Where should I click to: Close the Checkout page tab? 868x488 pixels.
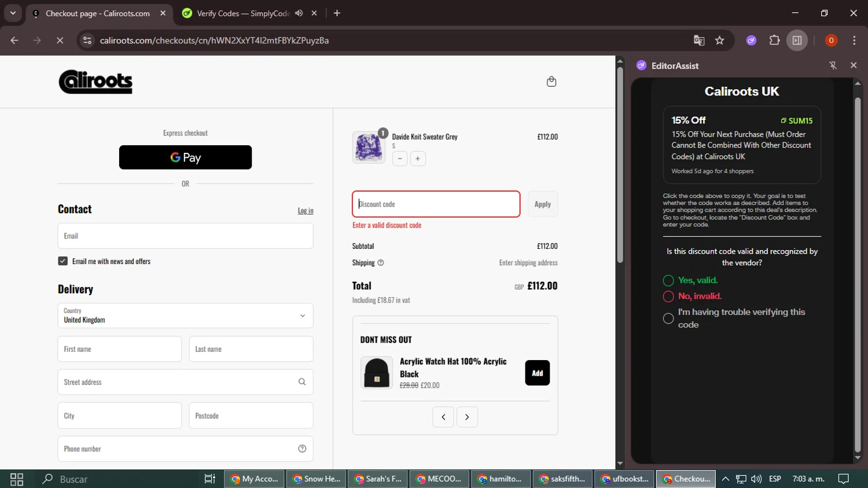(163, 13)
